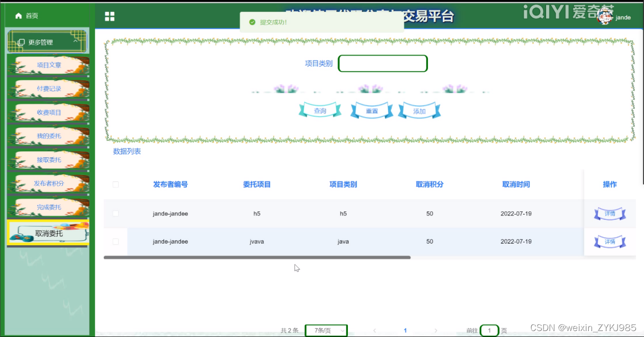Click the jande username text
Image resolution: width=644 pixels, height=337 pixels.
coord(623,17)
